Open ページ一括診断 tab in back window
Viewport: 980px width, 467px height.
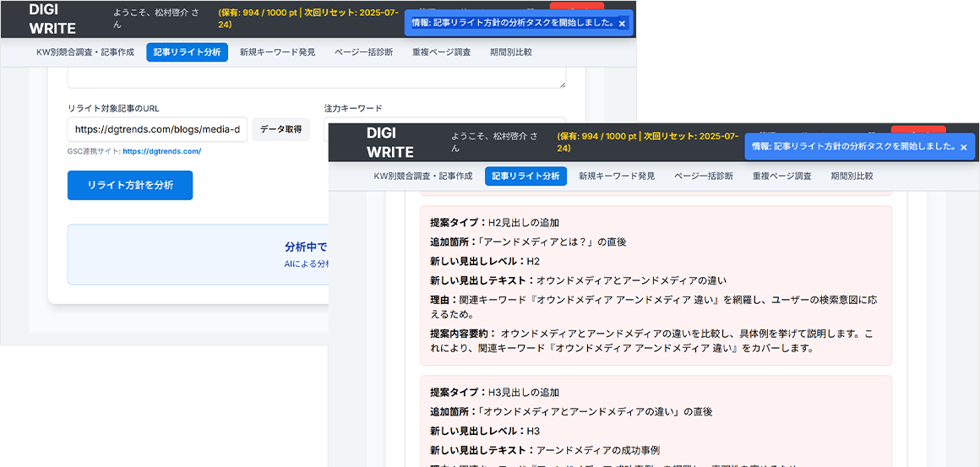point(364,52)
